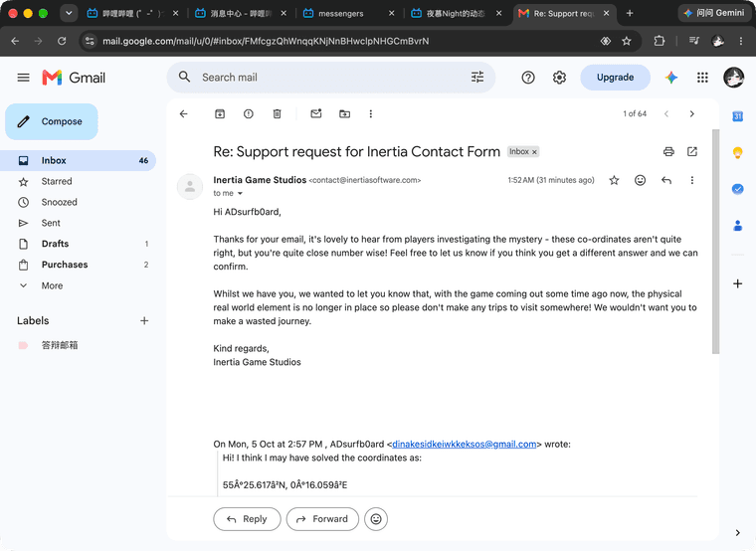Expand recipient details arrow next to 'to me'

[x=240, y=193]
